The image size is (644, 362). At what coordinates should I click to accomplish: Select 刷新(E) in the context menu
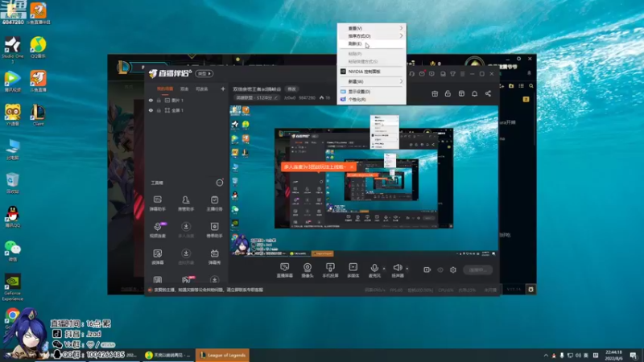pos(372,43)
